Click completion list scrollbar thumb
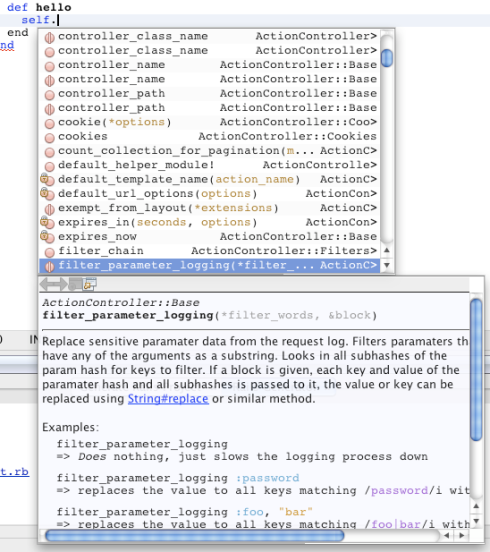Viewport: 490px width, 552px height. pyautogui.click(x=387, y=58)
